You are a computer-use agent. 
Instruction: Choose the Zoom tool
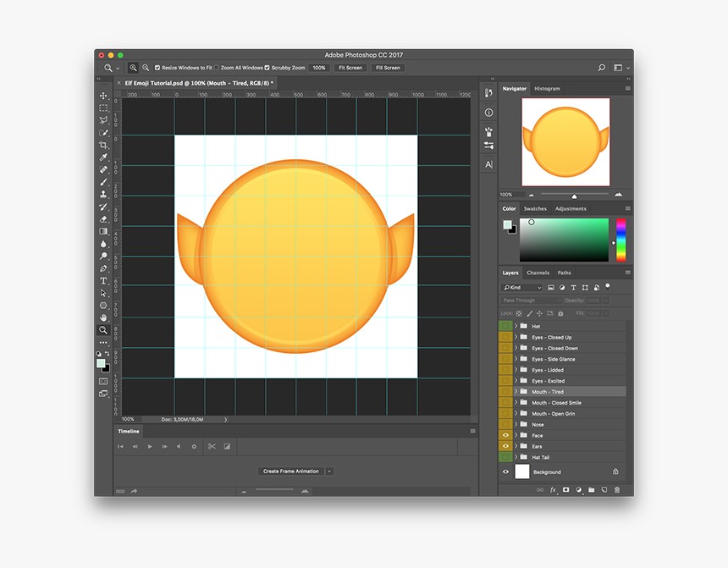(103, 329)
